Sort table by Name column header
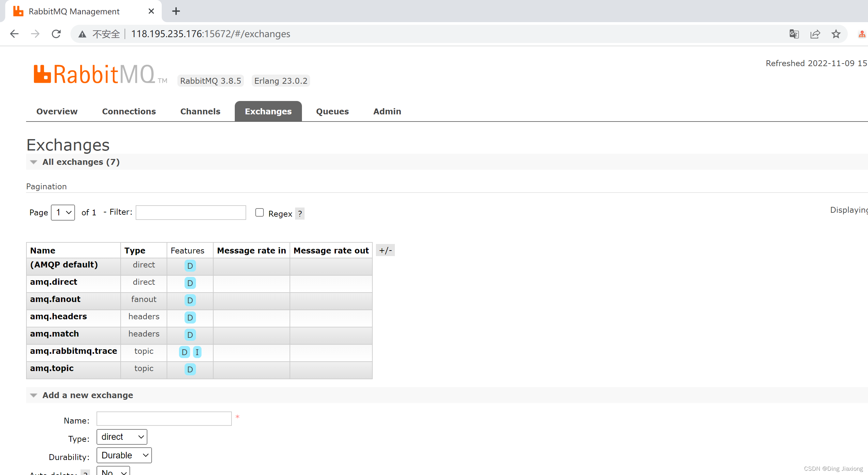The image size is (868, 475). click(x=43, y=251)
